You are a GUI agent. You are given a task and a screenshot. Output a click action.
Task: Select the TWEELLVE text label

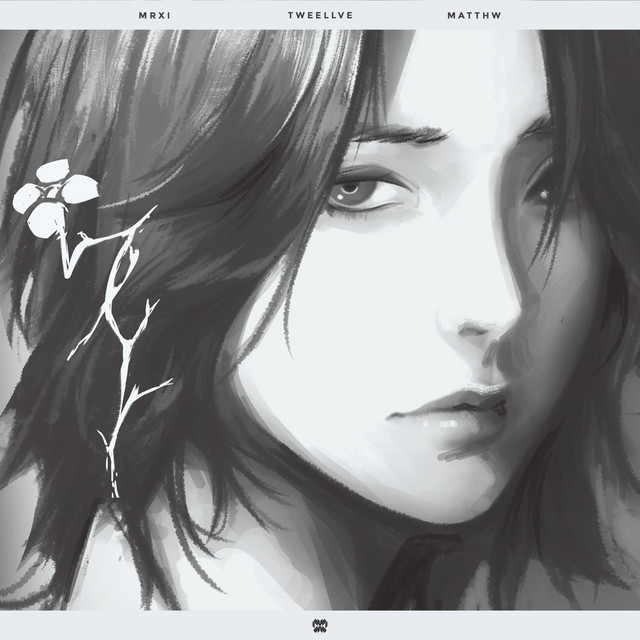(319, 16)
